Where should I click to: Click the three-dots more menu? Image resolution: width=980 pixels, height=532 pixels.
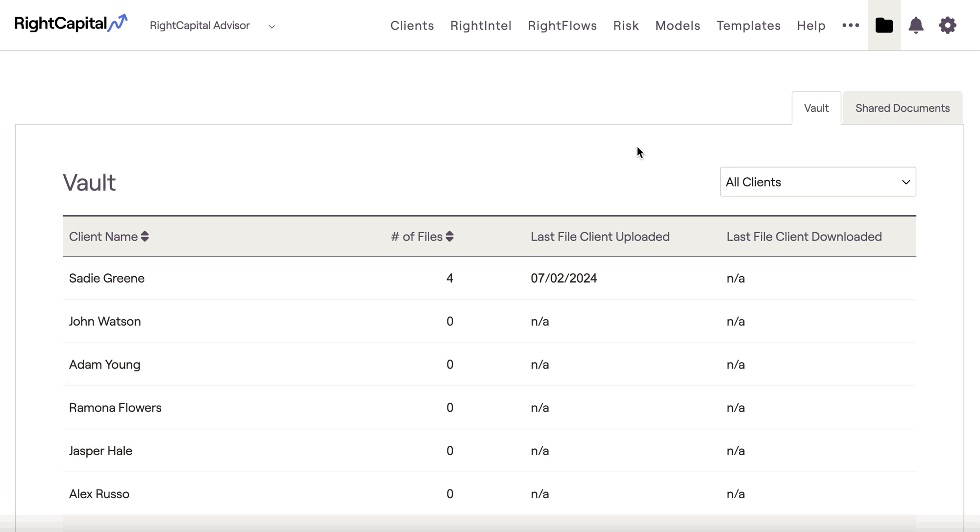(x=851, y=25)
